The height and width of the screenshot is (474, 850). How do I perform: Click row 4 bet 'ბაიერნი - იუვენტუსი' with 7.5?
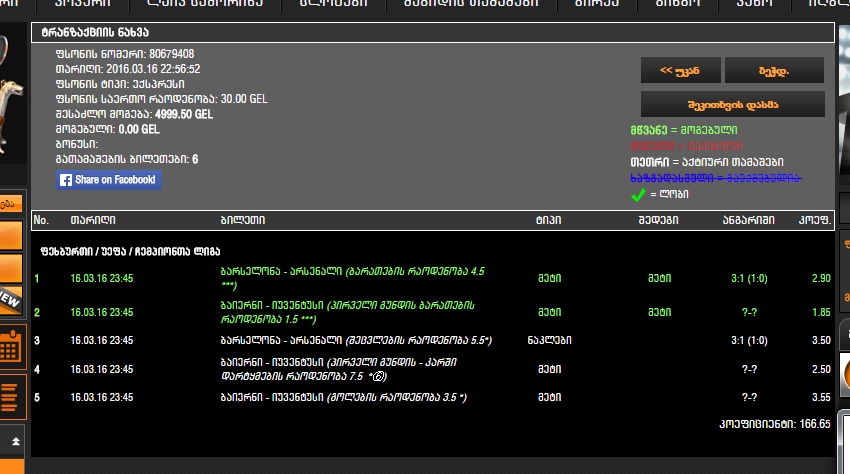click(338, 369)
